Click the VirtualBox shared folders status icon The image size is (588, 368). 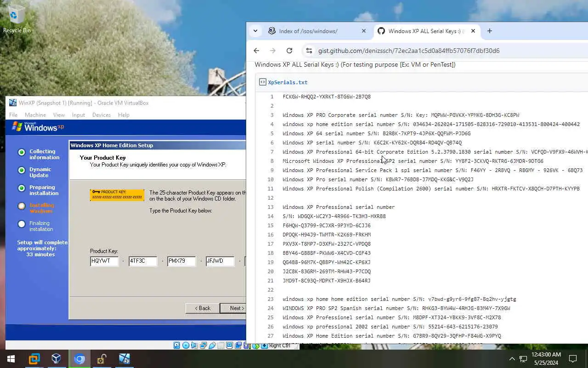(x=220, y=345)
